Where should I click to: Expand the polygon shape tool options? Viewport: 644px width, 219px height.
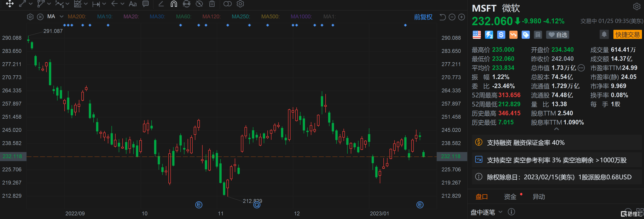pyautogui.click(x=49, y=4)
